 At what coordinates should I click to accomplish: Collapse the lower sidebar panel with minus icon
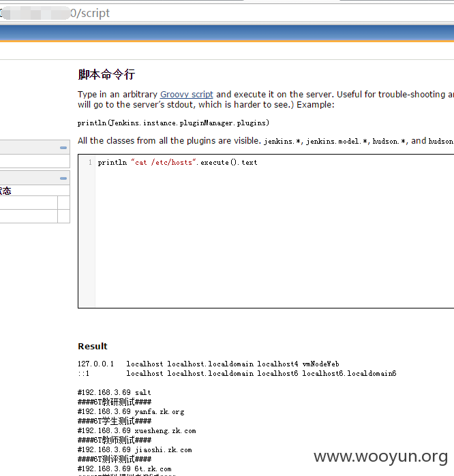point(63,178)
